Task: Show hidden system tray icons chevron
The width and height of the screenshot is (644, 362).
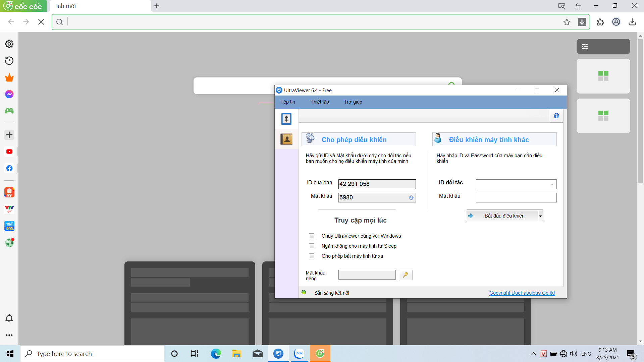Action: (x=533, y=354)
